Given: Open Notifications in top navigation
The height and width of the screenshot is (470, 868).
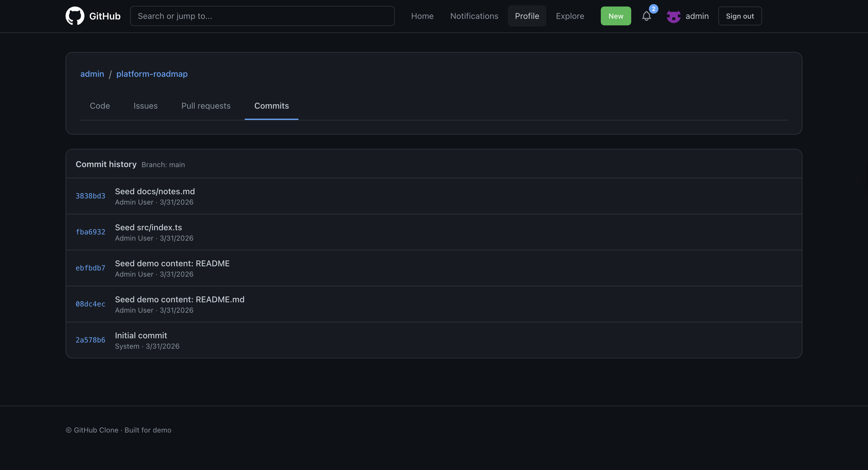Looking at the screenshot, I should [x=474, y=16].
